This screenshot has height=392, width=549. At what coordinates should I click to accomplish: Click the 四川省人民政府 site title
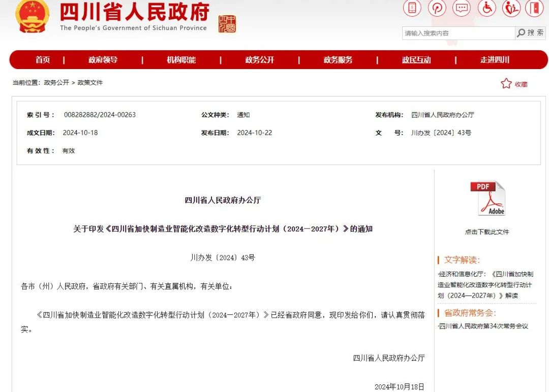pos(134,12)
